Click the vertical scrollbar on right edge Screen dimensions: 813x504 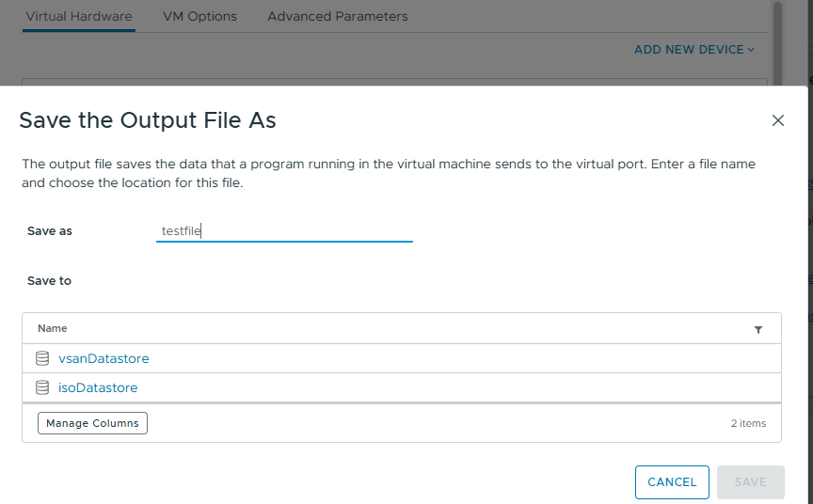click(x=777, y=42)
